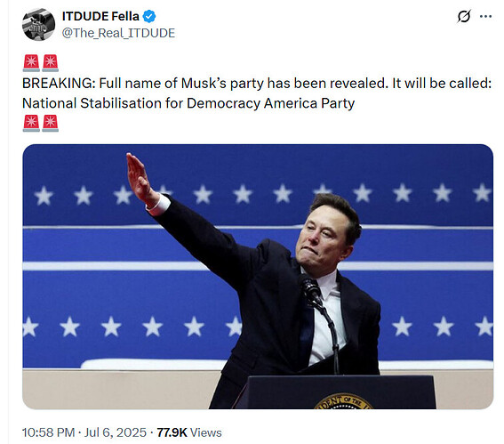The width and height of the screenshot is (504, 444).
Task: Visit the @The_Real_ITDUDE handle link
Action: [118, 33]
